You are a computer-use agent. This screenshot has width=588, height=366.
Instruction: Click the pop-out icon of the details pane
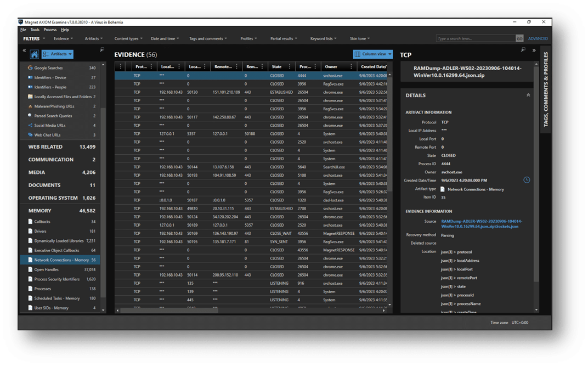click(523, 50)
